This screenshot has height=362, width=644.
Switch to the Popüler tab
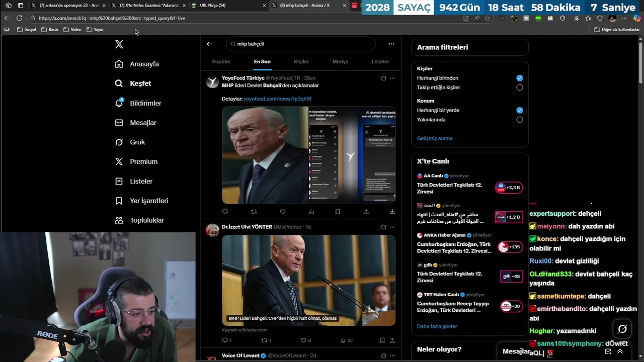tap(221, 61)
